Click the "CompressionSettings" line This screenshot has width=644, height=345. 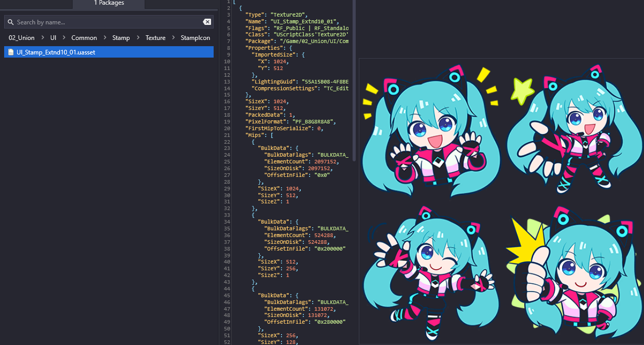pyautogui.click(x=300, y=88)
